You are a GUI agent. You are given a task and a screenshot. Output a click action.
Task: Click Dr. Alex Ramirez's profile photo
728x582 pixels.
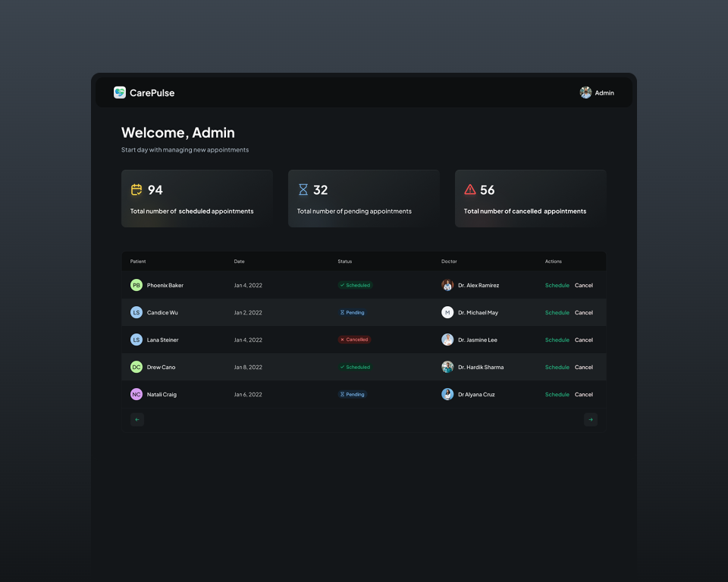click(x=447, y=285)
